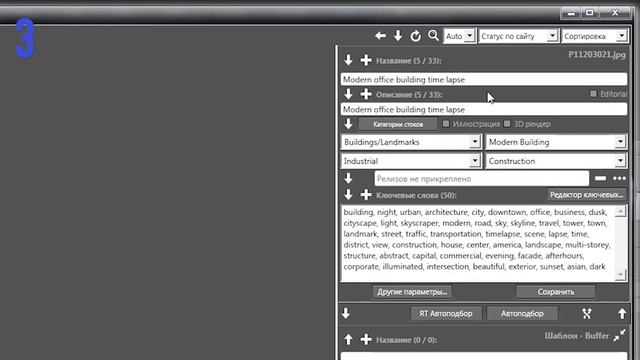Click down arrow beside Описание label

348,94
